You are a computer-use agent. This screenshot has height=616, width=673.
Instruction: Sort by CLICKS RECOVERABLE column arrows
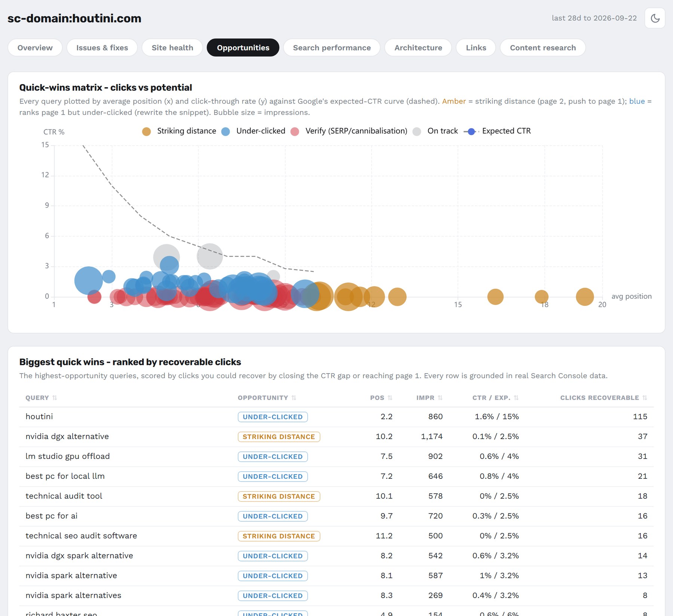(645, 398)
